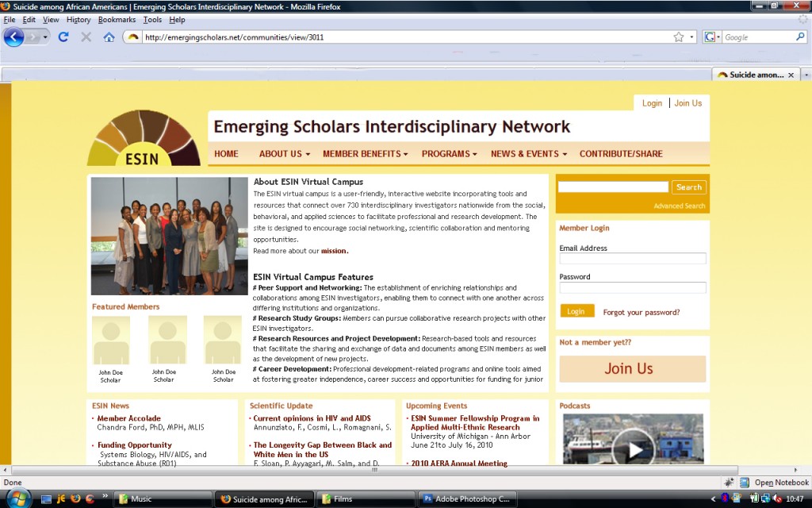Click the group photo of members
This screenshot has width=812, height=508.
click(x=170, y=236)
